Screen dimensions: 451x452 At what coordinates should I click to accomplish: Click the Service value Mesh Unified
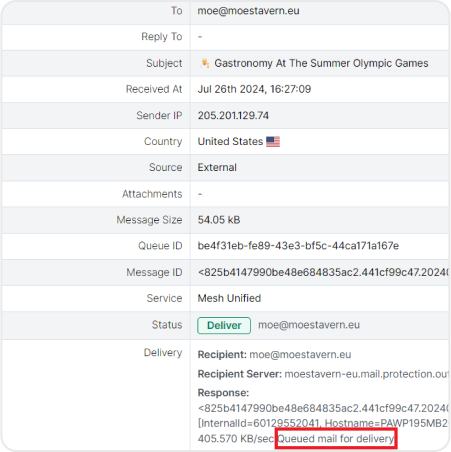229,298
